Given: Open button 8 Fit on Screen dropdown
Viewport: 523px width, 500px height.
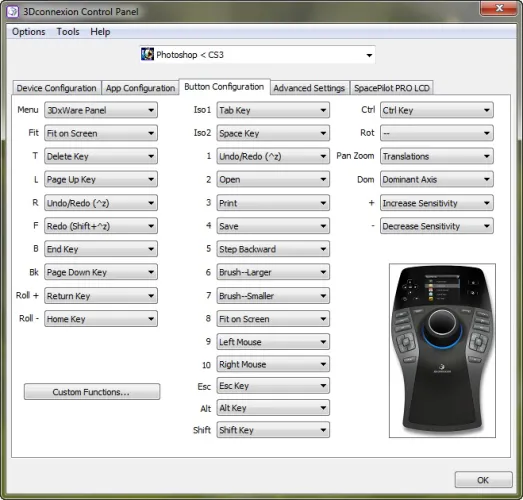Looking at the screenshot, I should click(273, 319).
